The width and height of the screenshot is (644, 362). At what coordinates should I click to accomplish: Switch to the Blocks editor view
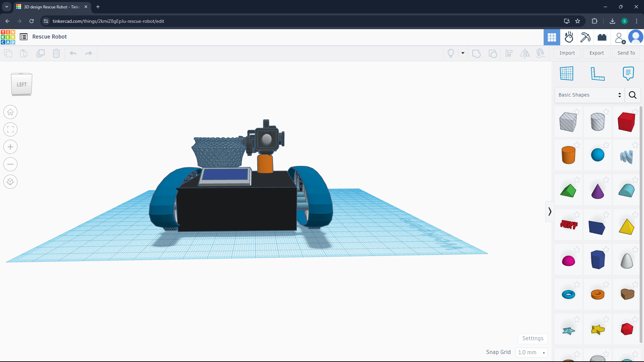pyautogui.click(x=585, y=37)
